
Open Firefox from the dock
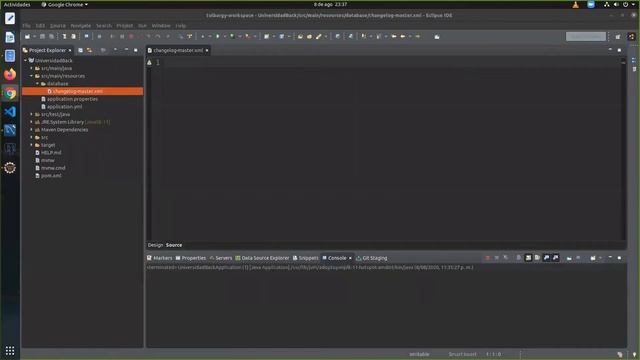(x=10, y=74)
